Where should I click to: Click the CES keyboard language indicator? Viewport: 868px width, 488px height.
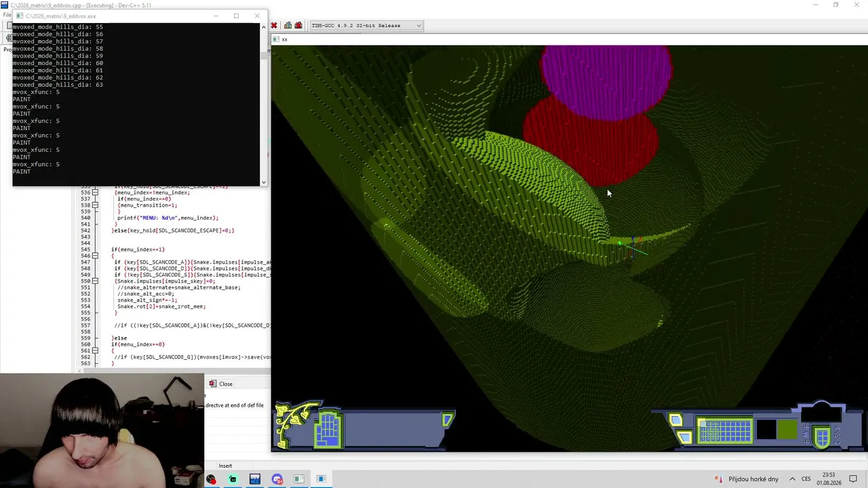point(806,479)
